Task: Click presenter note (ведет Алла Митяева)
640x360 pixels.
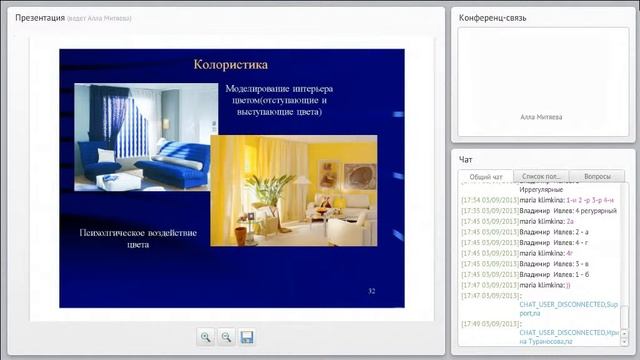Action: pyautogui.click(x=99, y=18)
